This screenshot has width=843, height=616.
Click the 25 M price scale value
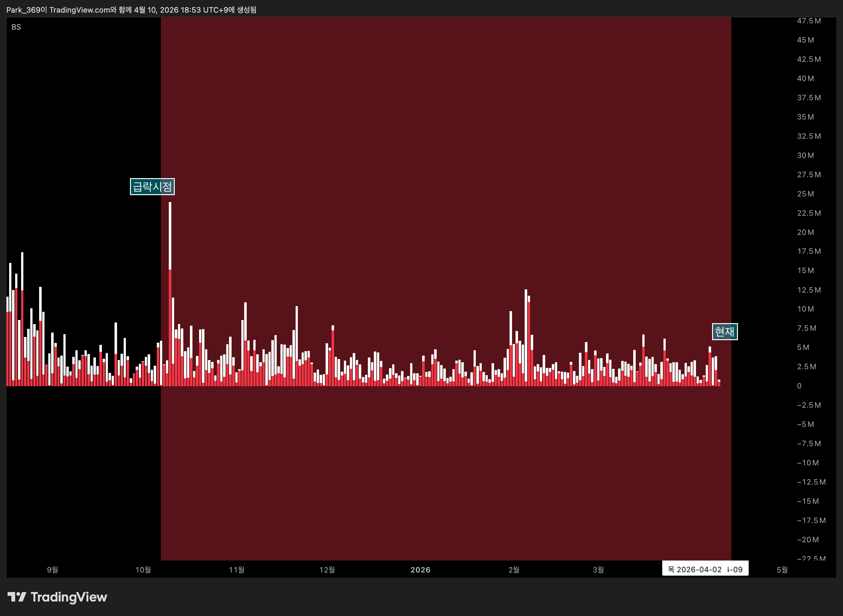[805, 194]
